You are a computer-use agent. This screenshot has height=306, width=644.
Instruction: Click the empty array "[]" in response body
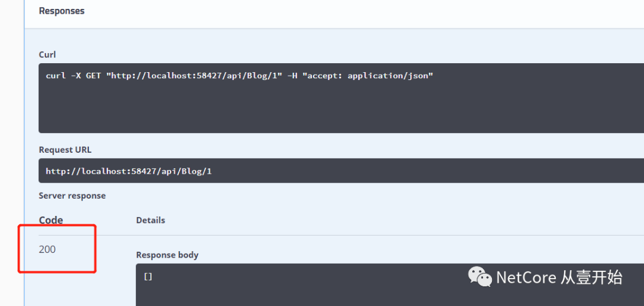(148, 277)
